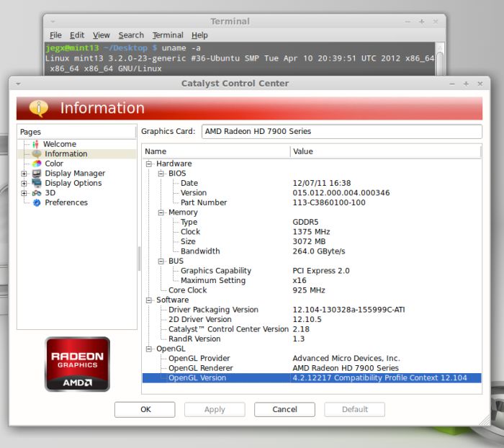Select the BIOS Date row
The width and height of the screenshot is (504, 448).
pos(312,183)
